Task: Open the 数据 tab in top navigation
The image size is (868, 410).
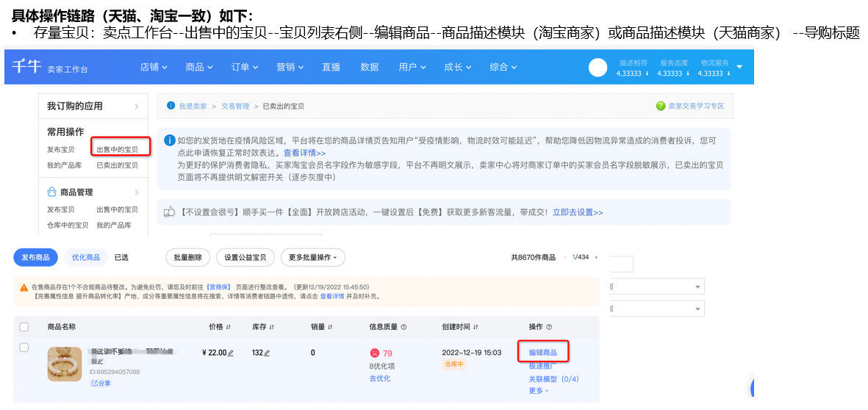Action: [369, 67]
